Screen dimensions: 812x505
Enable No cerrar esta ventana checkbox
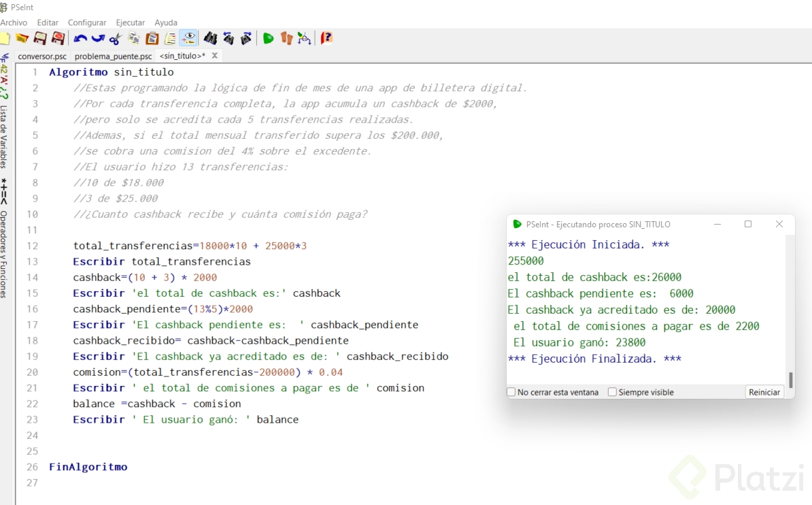(x=511, y=392)
